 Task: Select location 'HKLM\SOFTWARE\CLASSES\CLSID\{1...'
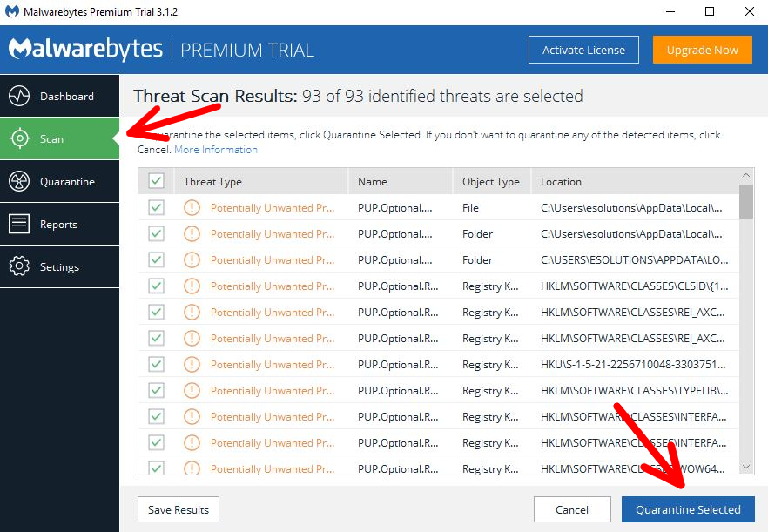pyautogui.click(x=634, y=286)
